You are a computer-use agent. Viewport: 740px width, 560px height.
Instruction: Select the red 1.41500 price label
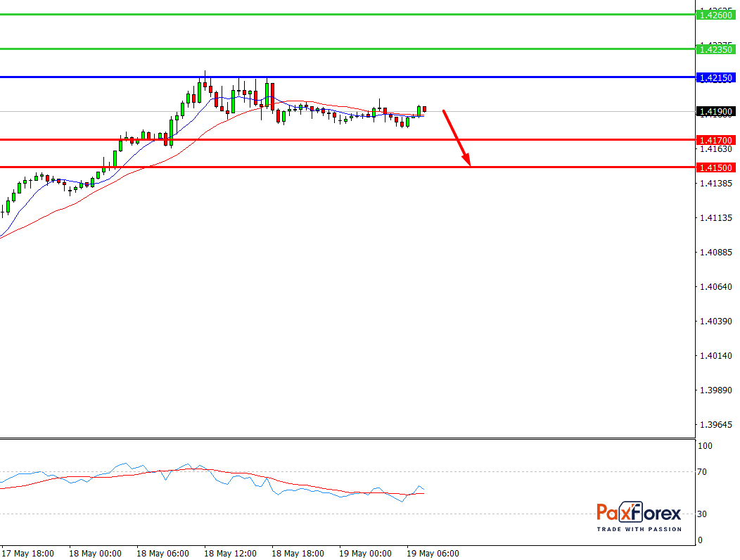716,167
